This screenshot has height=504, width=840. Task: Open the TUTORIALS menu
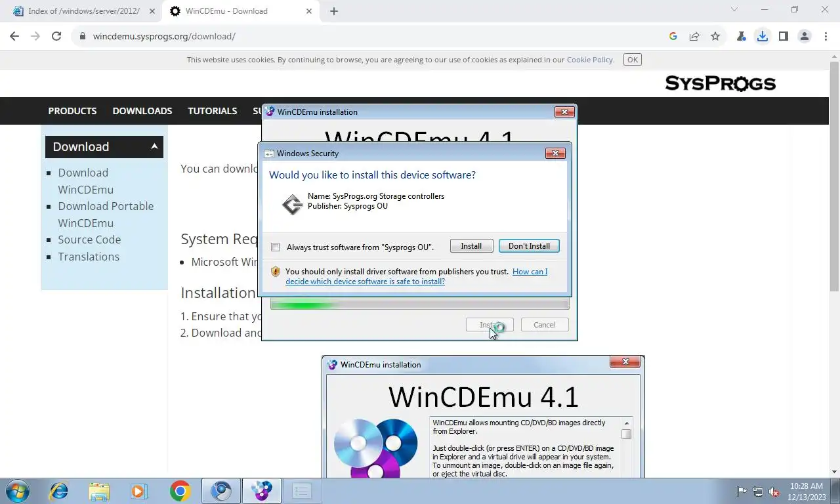tap(213, 111)
